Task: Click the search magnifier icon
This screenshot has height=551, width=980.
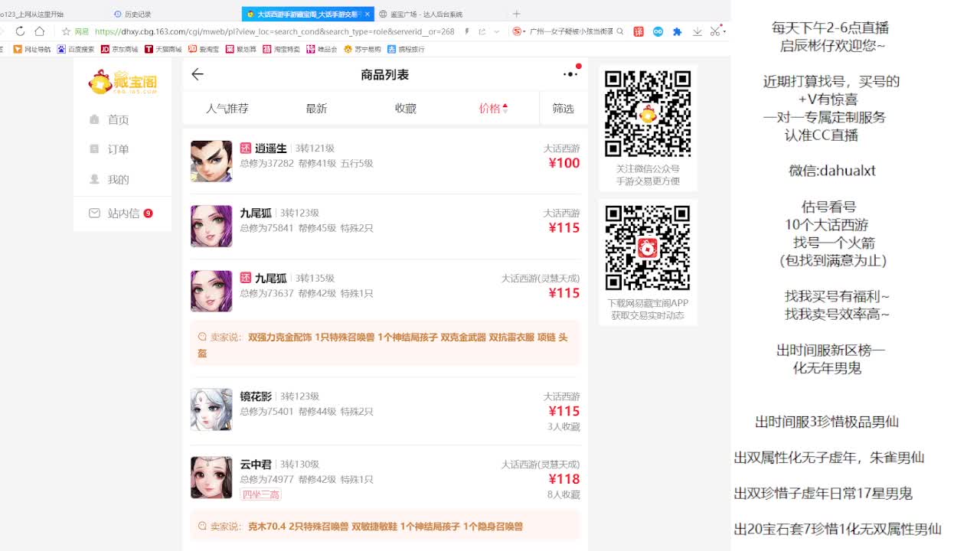Action: click(x=620, y=31)
